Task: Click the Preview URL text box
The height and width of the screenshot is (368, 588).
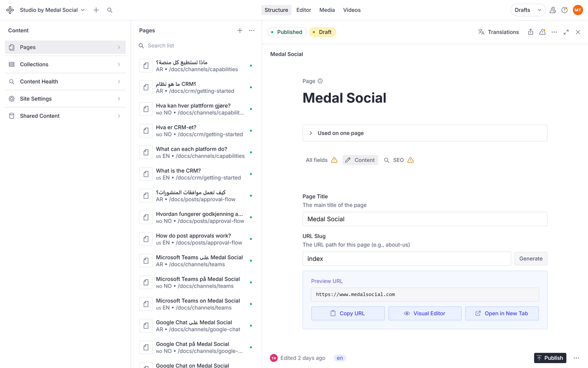Action: click(x=425, y=294)
